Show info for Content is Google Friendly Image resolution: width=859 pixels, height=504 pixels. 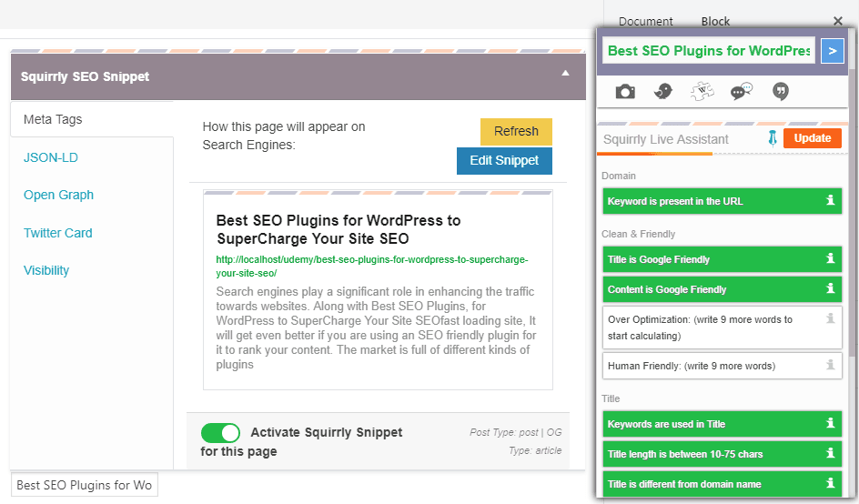831,288
